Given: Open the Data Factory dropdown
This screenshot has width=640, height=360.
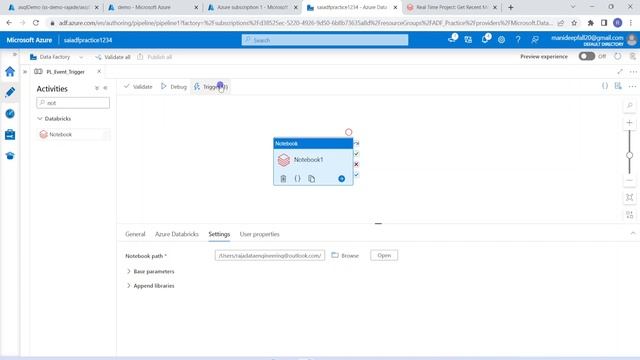Looking at the screenshot, I should tap(56, 57).
